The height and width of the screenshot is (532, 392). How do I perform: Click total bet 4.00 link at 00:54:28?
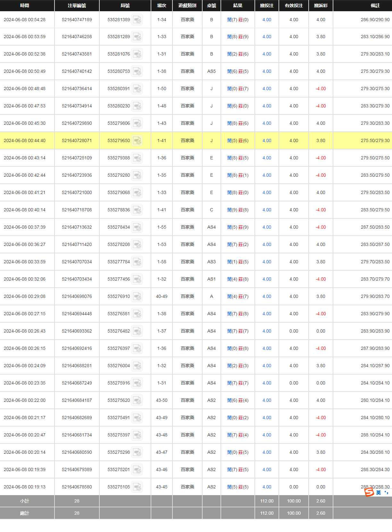point(267,20)
